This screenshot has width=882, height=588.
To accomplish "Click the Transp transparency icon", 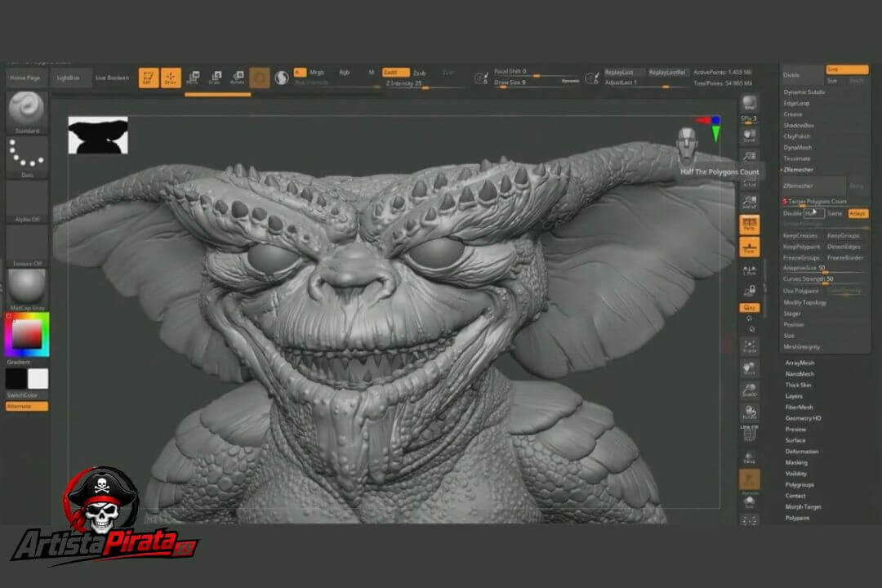I will [x=749, y=457].
